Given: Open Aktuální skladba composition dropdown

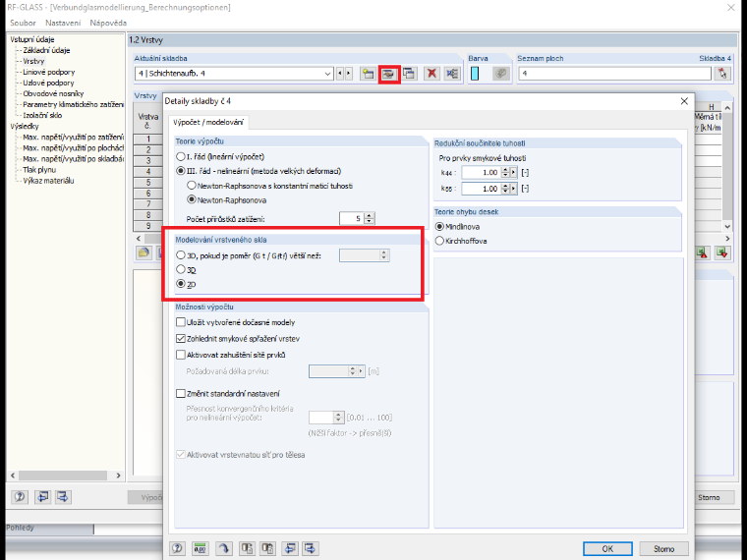Looking at the screenshot, I should click(x=327, y=74).
